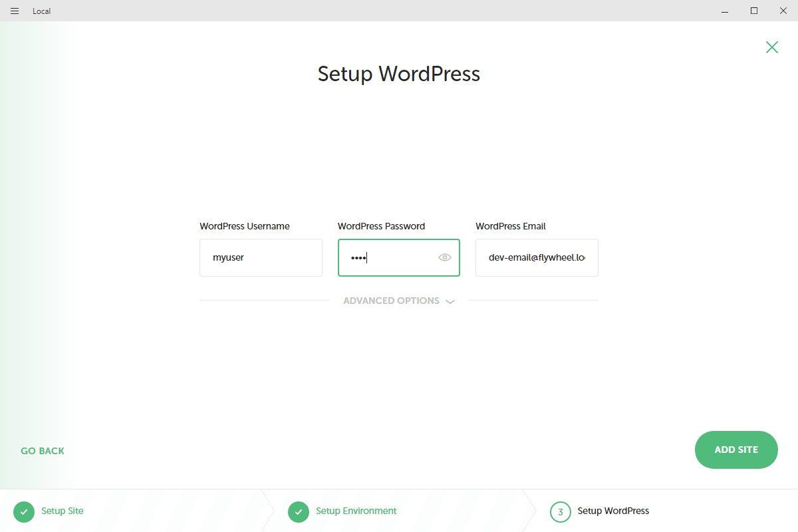Edit the WordPress Email field
The image size is (798, 532).
(x=537, y=257)
